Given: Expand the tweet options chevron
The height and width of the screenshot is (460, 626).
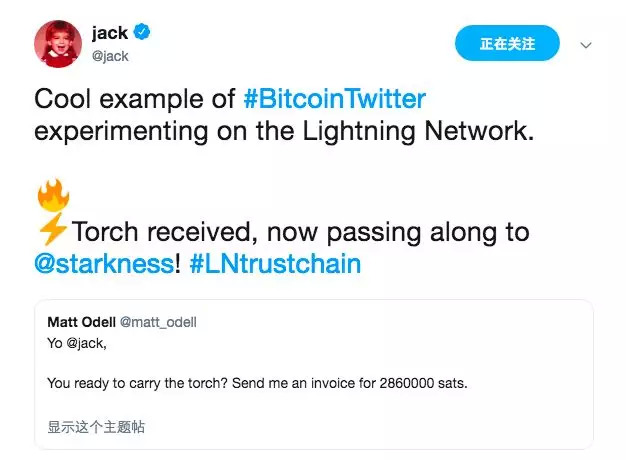Looking at the screenshot, I should point(586,45).
